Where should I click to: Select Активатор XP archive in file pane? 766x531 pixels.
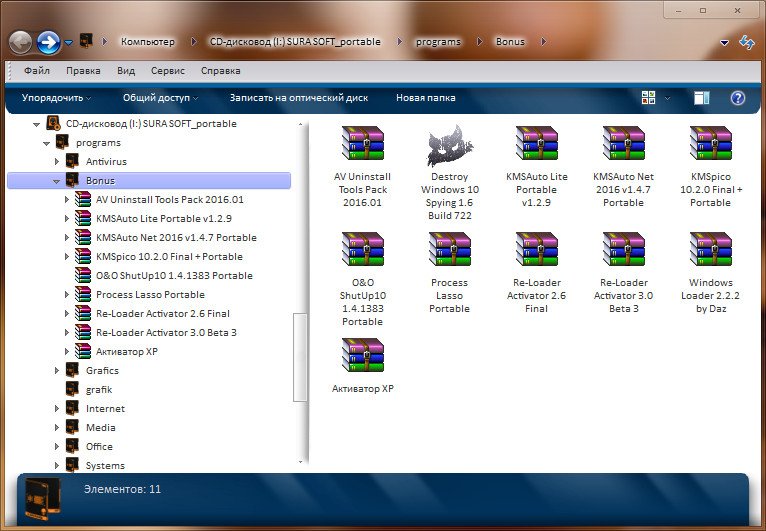click(x=362, y=355)
